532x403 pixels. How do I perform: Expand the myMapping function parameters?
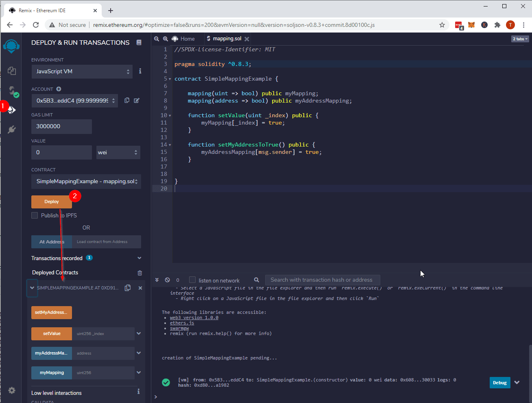click(x=139, y=372)
